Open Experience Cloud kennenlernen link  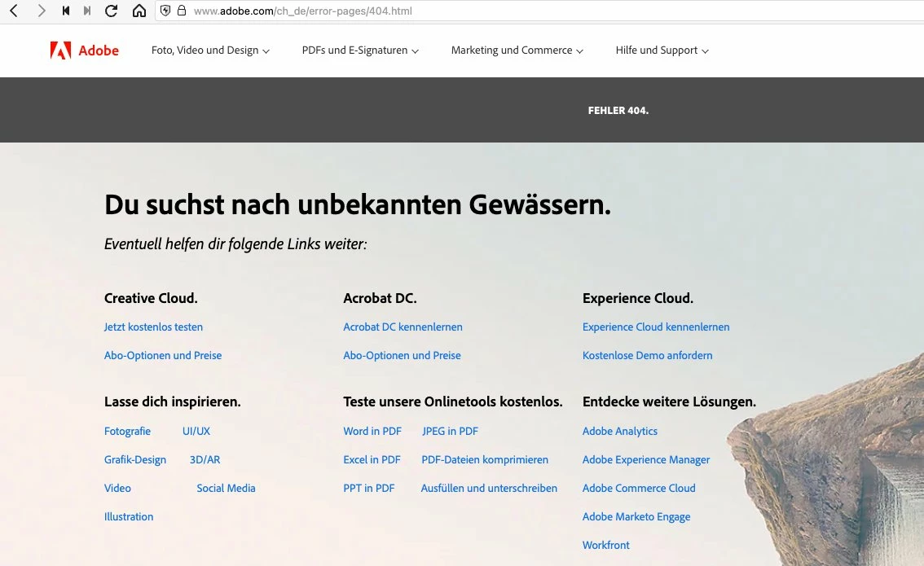coord(656,327)
